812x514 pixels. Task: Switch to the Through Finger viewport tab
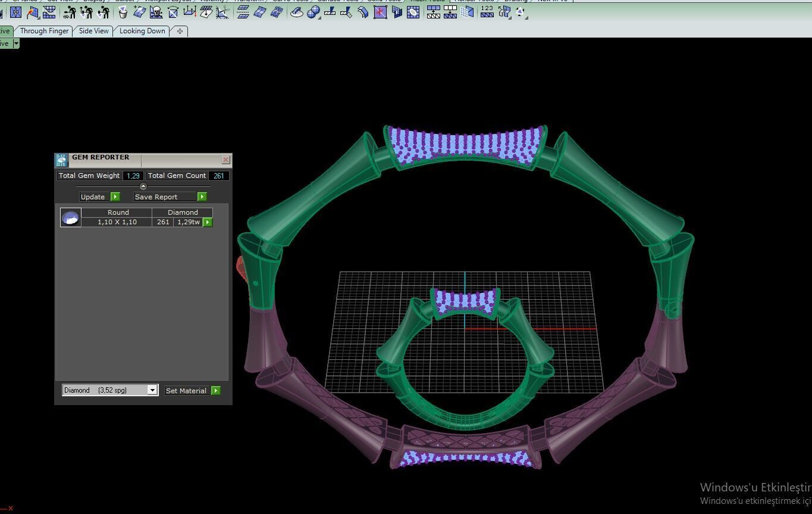click(x=45, y=31)
